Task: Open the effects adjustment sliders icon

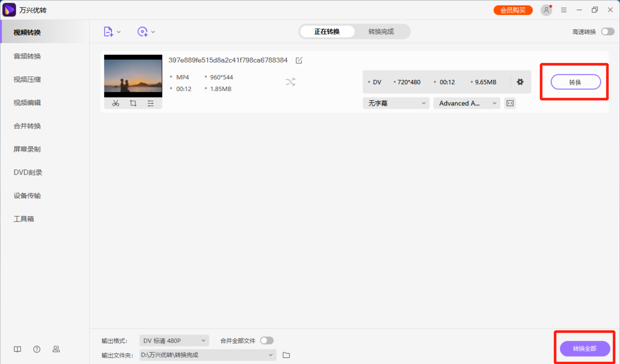Action: (150, 103)
